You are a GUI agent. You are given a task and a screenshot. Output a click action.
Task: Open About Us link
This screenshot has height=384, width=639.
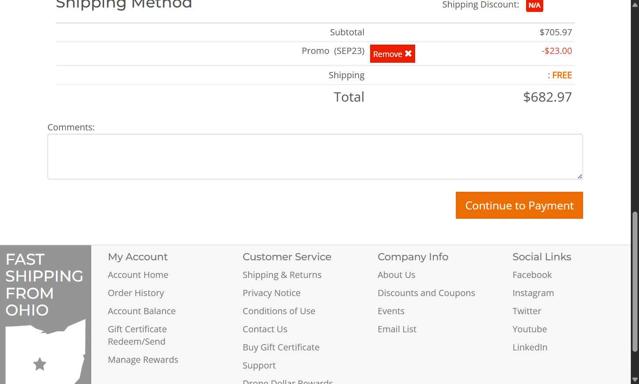396,275
